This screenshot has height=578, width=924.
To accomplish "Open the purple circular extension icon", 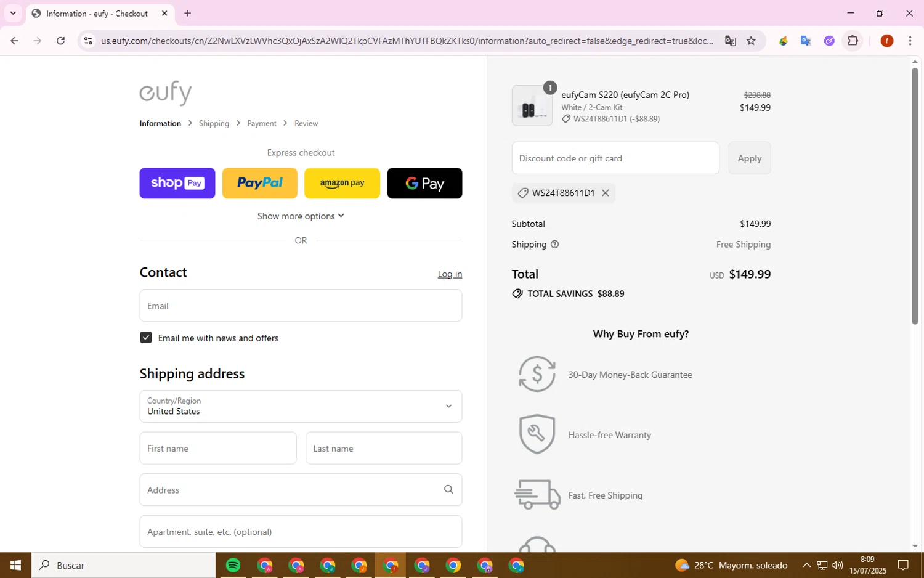I will 829,41.
